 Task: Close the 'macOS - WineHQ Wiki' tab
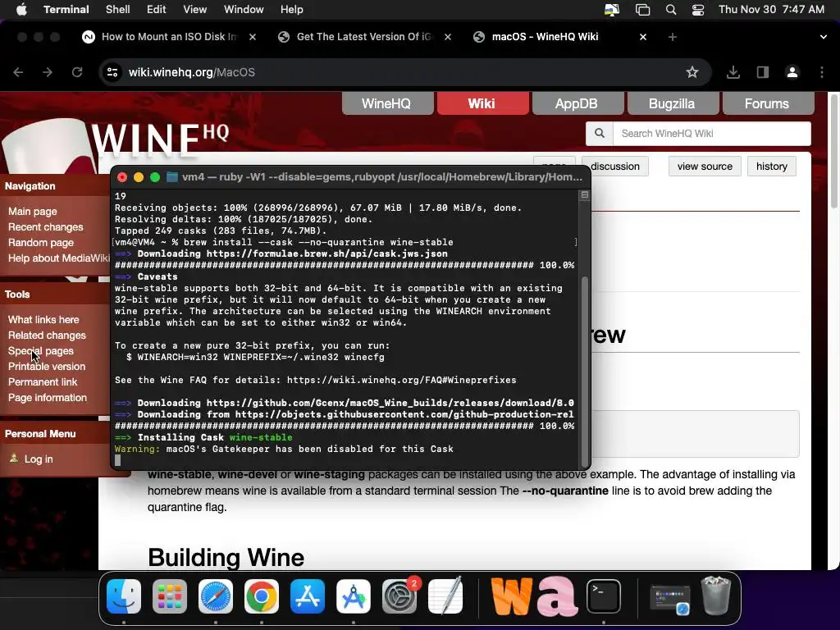643,37
